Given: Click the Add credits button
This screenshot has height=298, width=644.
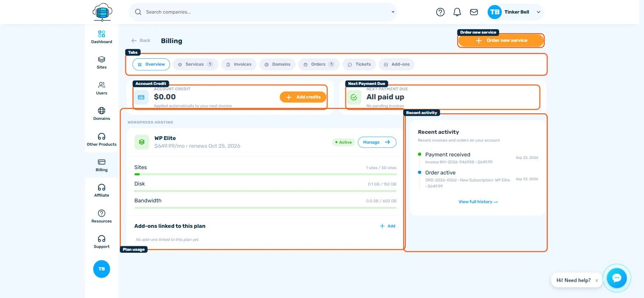Looking at the screenshot, I should coord(303,97).
